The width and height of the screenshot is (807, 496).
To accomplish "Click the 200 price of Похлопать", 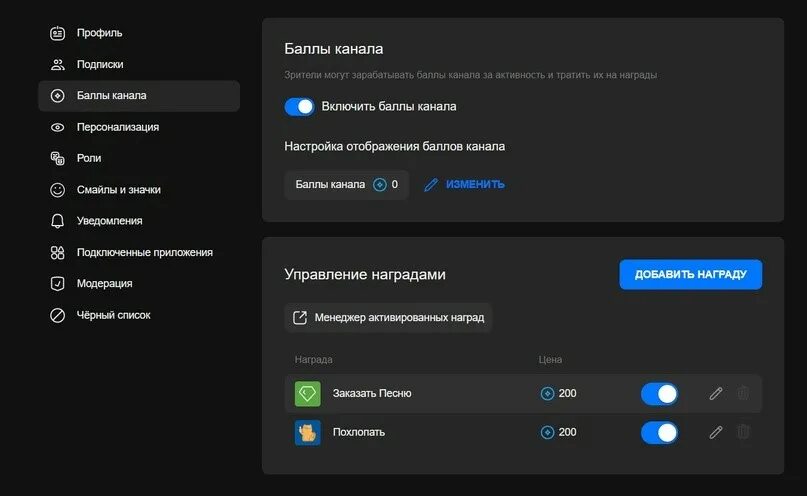I will [x=567, y=432].
